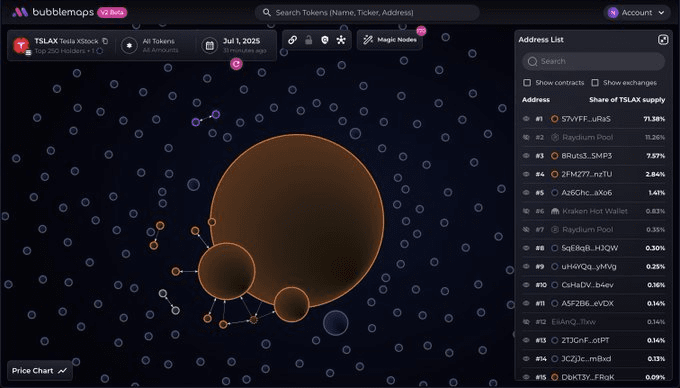Screen dimensions: 680x388
Task: Click the orange circle icon for #1
Action: coord(554,119)
